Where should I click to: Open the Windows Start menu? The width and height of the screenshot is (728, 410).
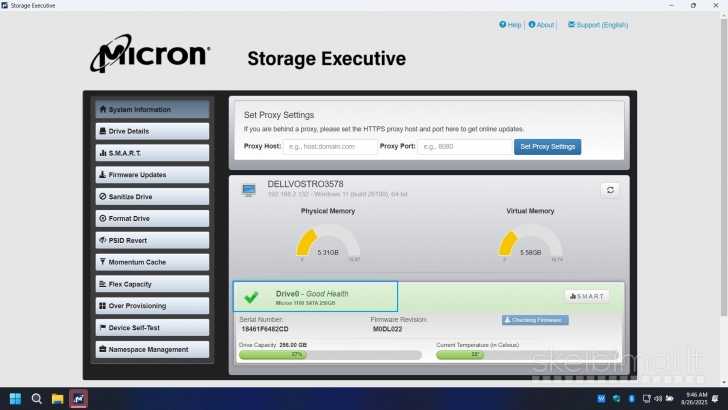15,399
